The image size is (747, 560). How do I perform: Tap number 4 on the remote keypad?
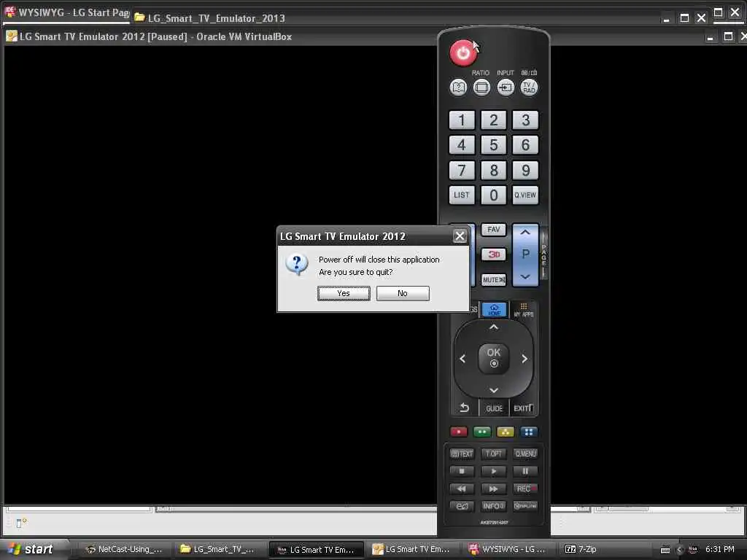pyautogui.click(x=462, y=145)
